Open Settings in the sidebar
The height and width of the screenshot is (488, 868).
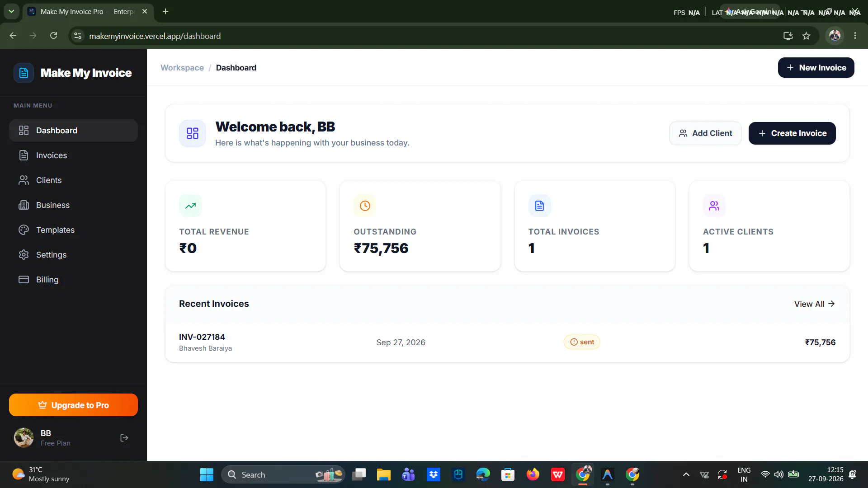click(x=73, y=255)
